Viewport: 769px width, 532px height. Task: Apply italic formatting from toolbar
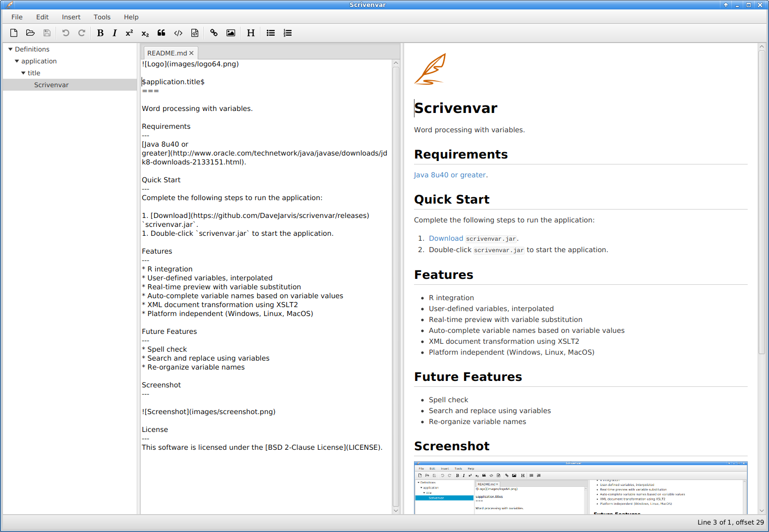(x=115, y=33)
